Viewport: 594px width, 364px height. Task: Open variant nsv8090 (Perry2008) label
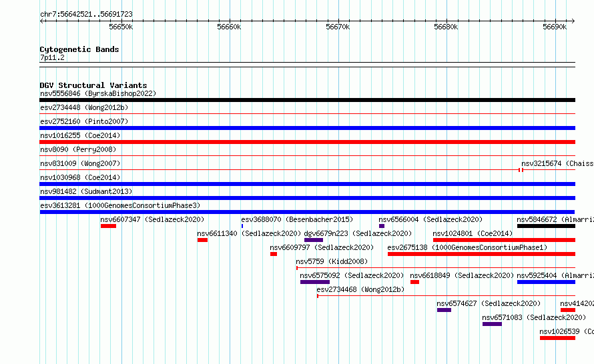tap(78, 149)
